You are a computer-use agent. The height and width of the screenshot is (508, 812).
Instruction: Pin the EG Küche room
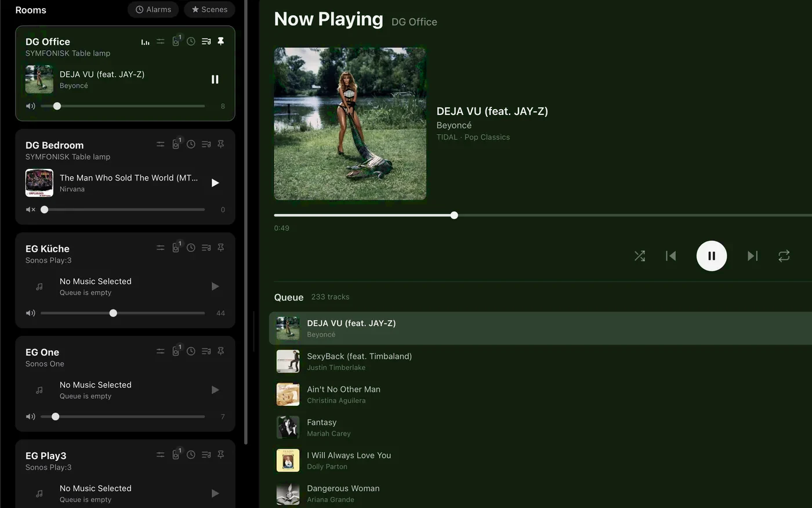[220, 247]
